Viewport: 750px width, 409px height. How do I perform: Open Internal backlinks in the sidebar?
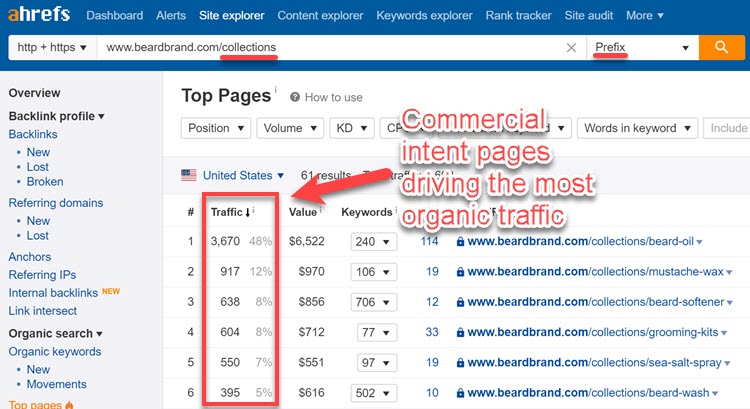(53, 293)
